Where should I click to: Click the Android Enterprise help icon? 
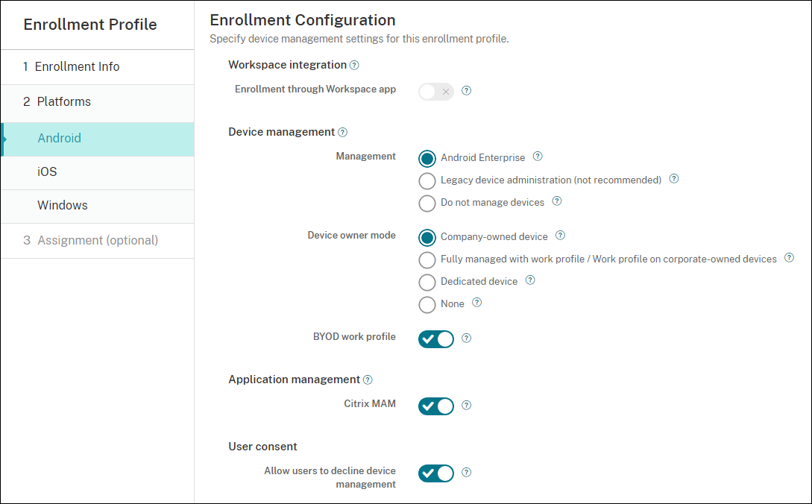coord(538,157)
